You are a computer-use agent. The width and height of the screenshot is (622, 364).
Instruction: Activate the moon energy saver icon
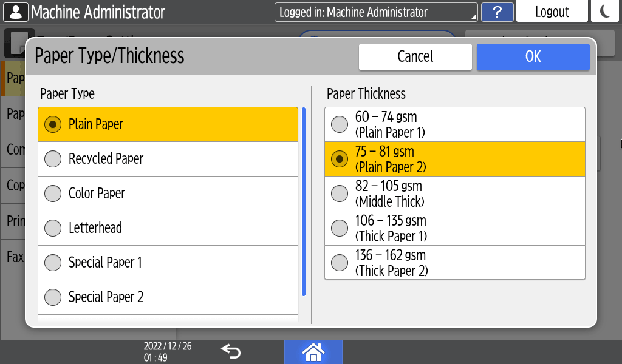pyautogui.click(x=605, y=12)
